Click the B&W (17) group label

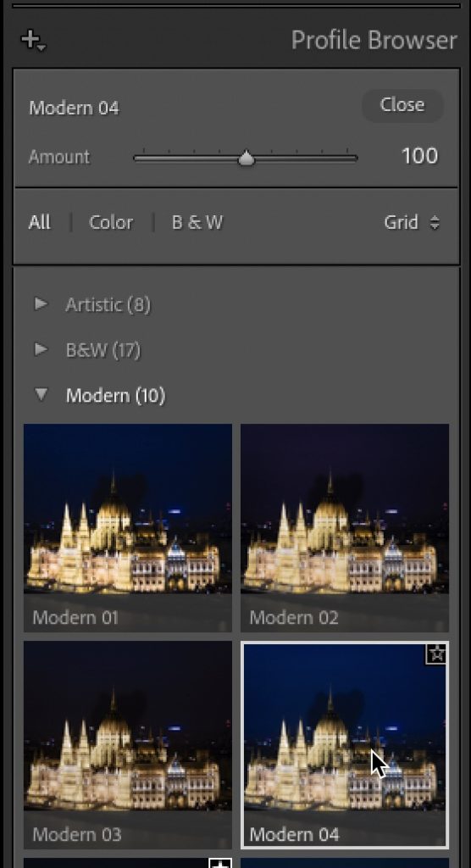(x=103, y=350)
